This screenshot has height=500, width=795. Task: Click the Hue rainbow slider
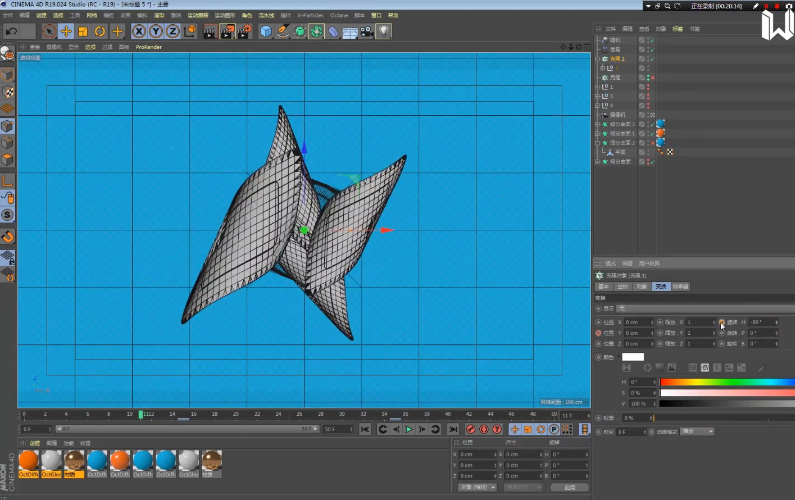[727, 382]
